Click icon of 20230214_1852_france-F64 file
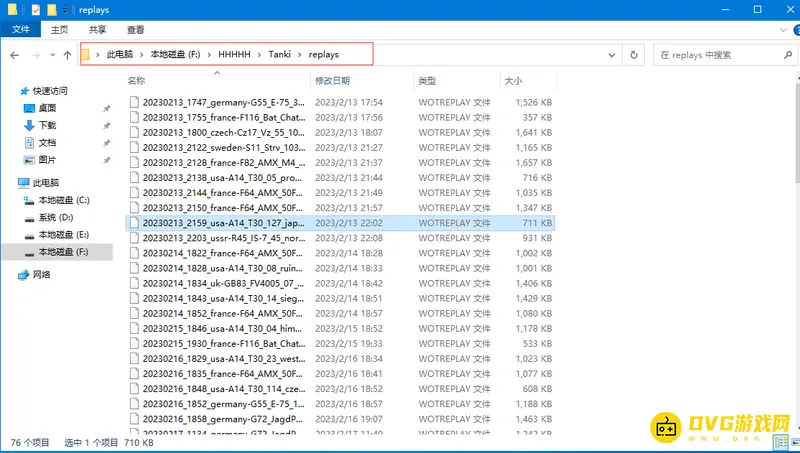Viewport: 800px width, 453px height. pos(134,313)
